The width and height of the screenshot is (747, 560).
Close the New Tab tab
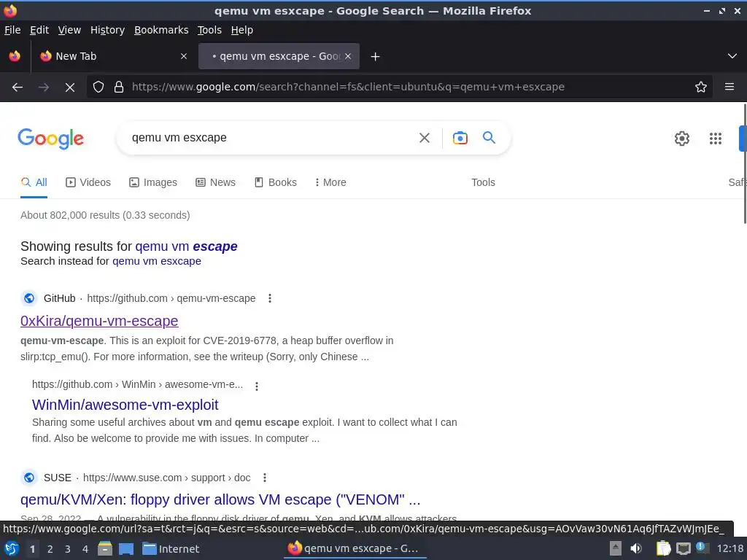click(x=184, y=56)
